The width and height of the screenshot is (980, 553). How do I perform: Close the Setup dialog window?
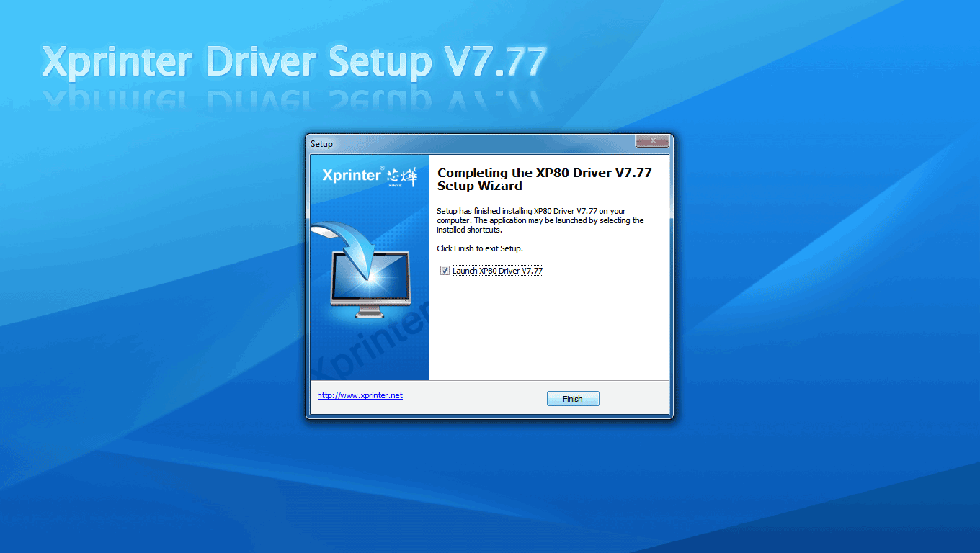[x=653, y=141]
